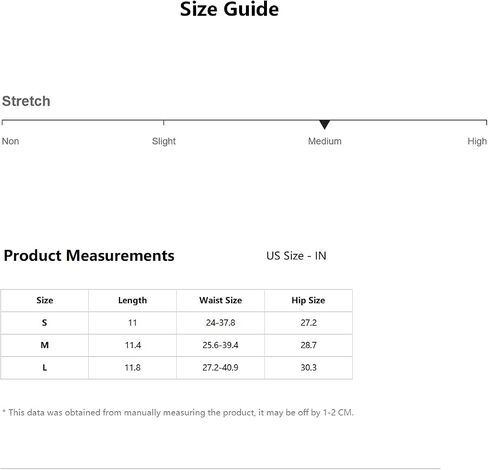Select the S size row
Screen dimensions: 488x470
176,323
